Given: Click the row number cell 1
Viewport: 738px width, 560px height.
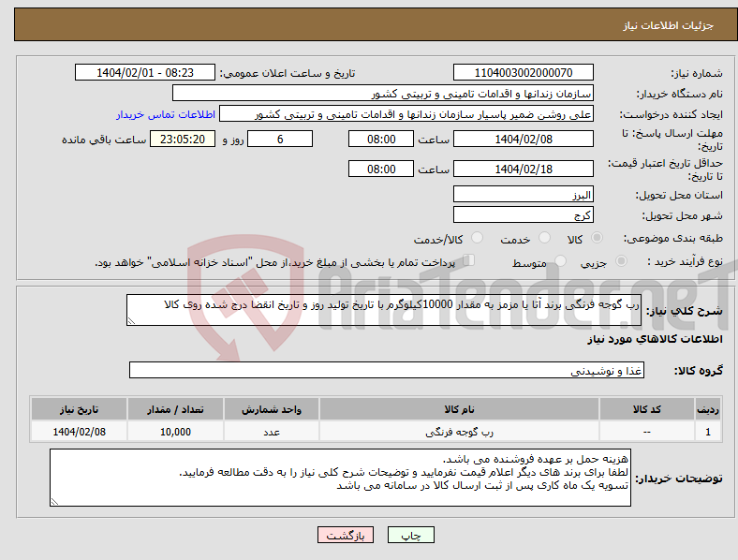Looking at the screenshot, I should [708, 432].
